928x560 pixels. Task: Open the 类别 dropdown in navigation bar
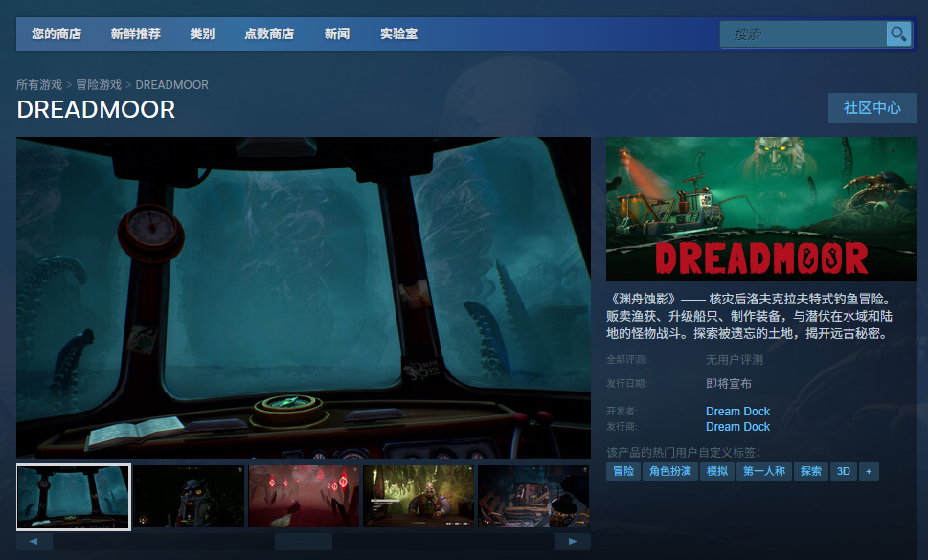[x=202, y=34]
